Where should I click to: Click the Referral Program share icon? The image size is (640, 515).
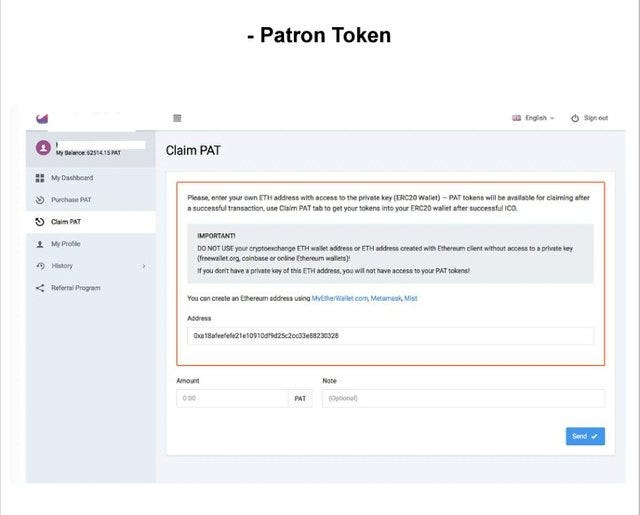tap(40, 288)
